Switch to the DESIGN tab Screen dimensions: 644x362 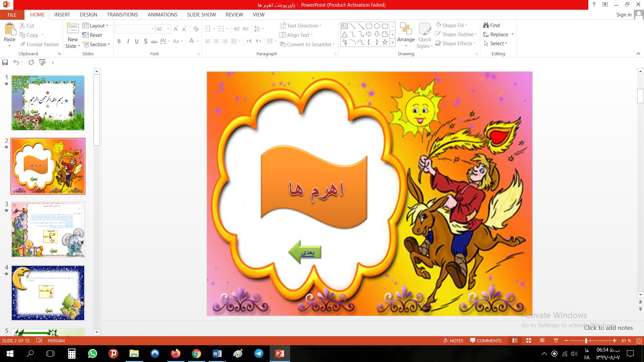tap(88, 15)
